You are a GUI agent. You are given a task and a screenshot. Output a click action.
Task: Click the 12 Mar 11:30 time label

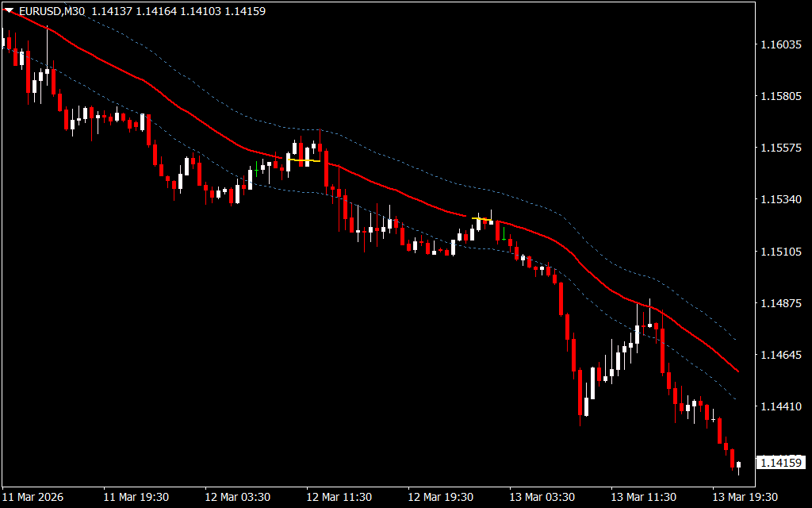click(339, 497)
